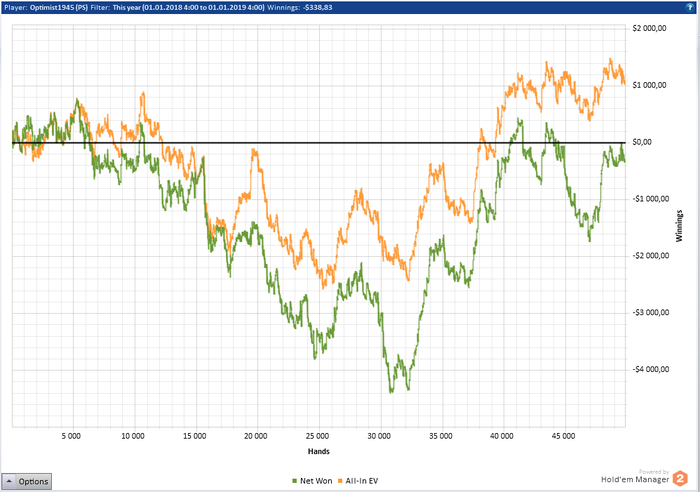Image resolution: width=700 pixels, height=492 pixels.
Task: Open the help question mark icon
Action: point(690,7)
